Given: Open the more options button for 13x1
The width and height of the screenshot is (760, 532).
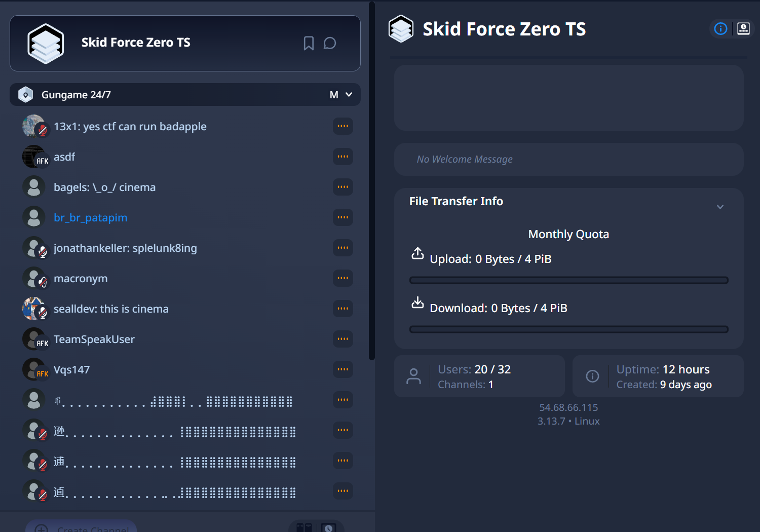Looking at the screenshot, I should (x=343, y=126).
